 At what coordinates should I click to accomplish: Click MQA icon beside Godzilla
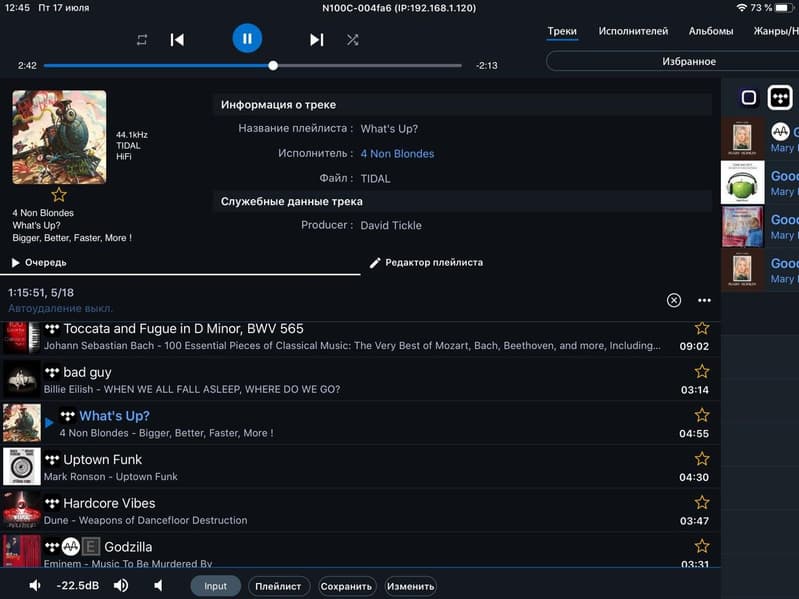(71, 547)
